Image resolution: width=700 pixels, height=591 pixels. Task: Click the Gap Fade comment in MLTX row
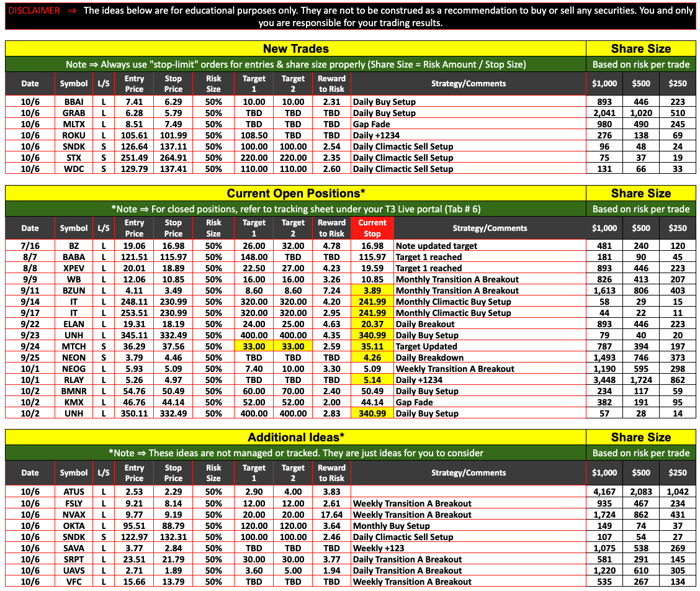371,124
